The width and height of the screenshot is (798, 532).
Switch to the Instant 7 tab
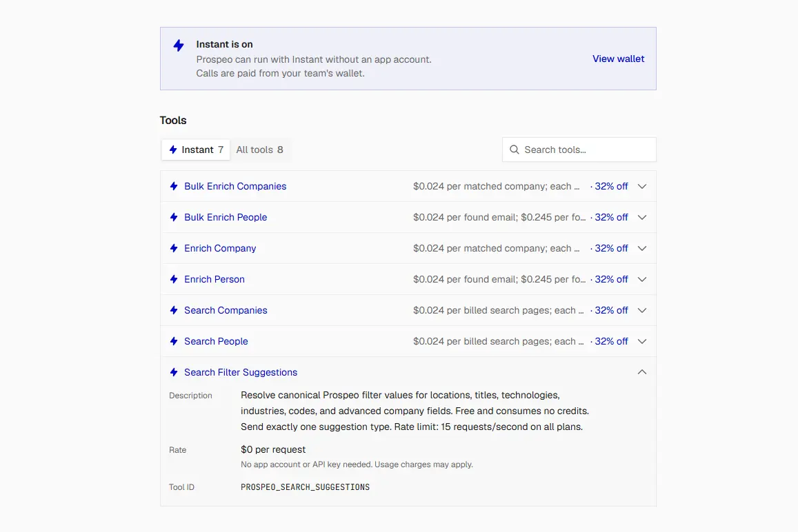click(x=196, y=150)
